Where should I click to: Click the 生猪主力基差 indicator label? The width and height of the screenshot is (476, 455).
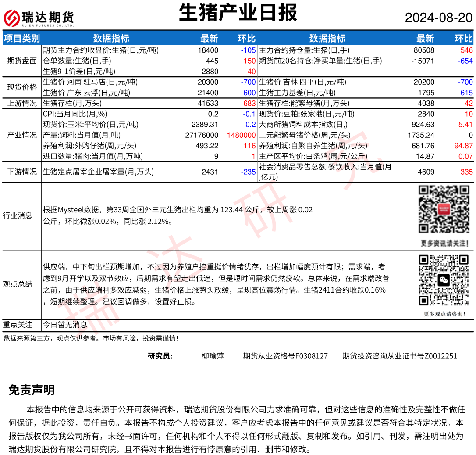point(297,93)
